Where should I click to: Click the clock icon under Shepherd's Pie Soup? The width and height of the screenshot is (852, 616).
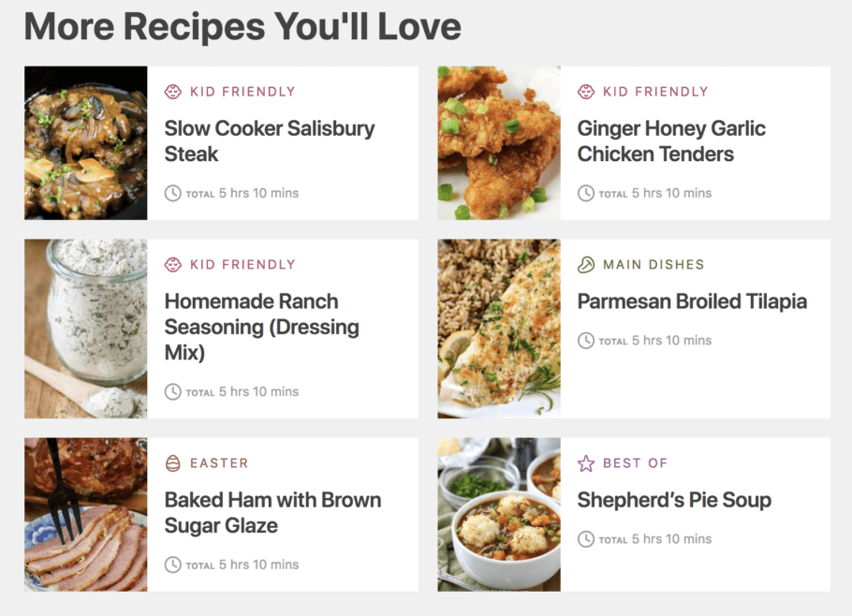(x=586, y=539)
